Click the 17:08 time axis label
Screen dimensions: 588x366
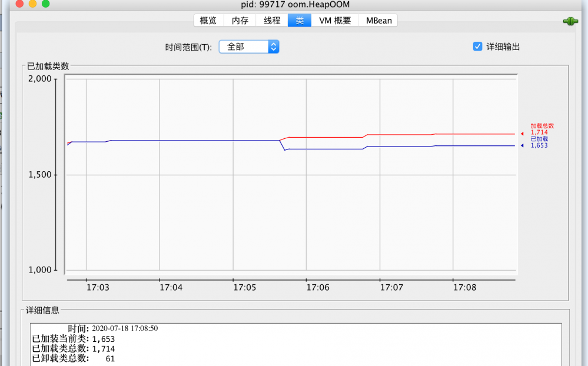coord(464,288)
